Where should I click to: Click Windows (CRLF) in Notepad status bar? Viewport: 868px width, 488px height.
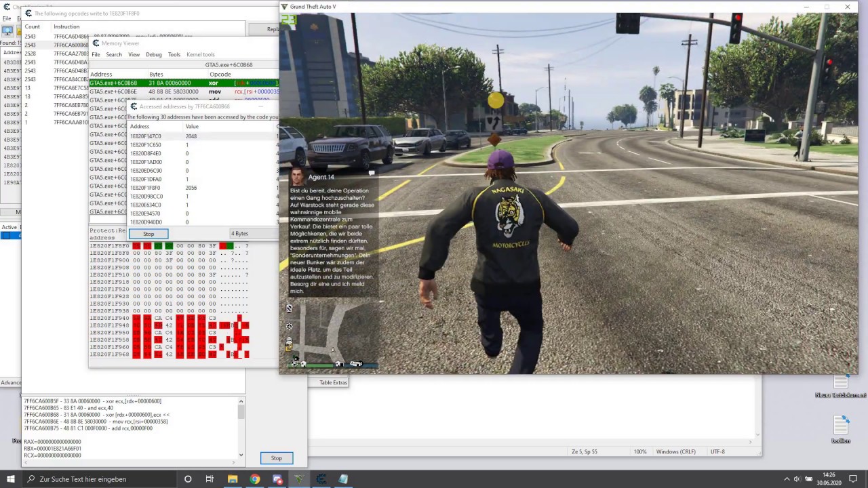(676, 451)
